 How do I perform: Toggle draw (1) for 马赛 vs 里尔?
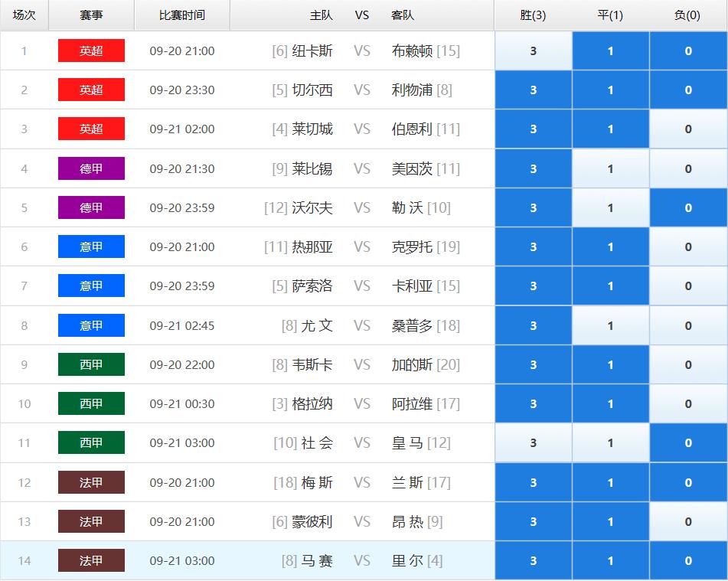click(611, 560)
